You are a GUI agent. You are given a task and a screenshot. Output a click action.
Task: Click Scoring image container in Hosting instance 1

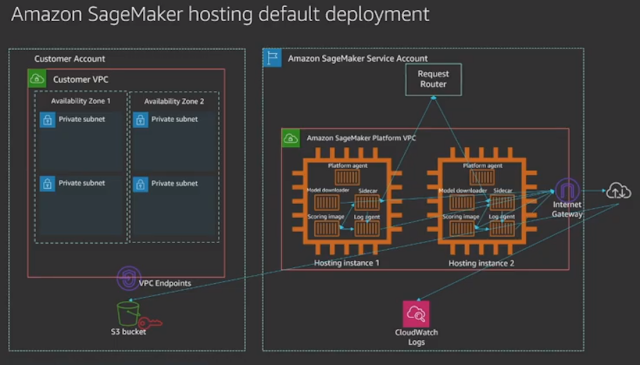327,229
